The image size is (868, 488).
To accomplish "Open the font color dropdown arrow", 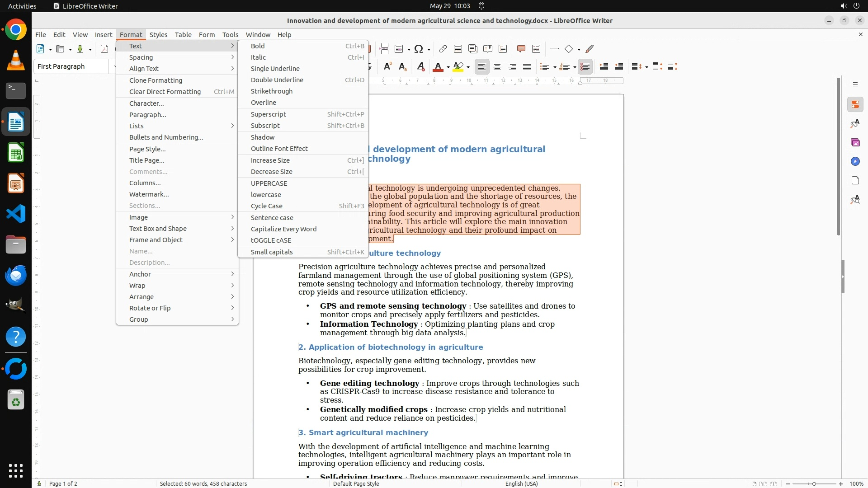I will coord(448,67).
